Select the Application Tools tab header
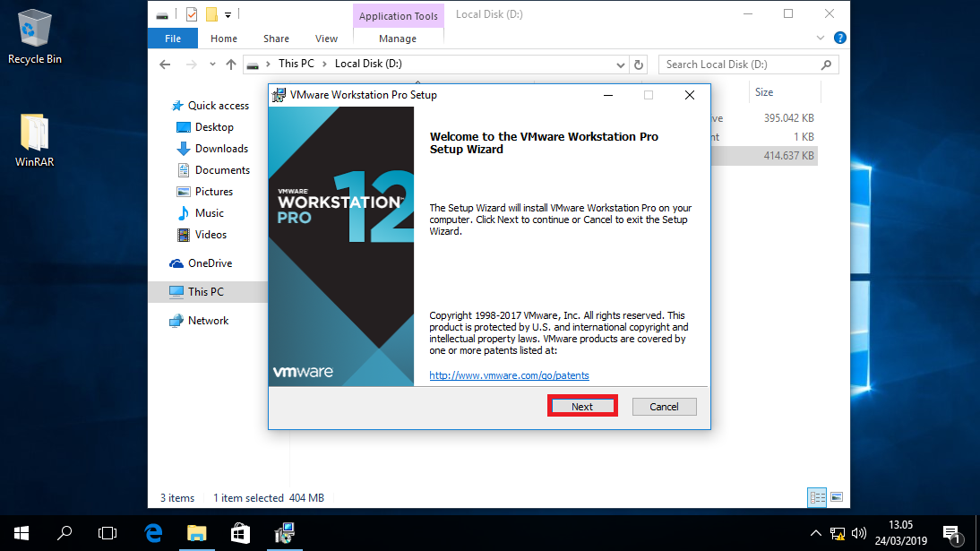Screen dimensions: 980x551 coord(398,15)
